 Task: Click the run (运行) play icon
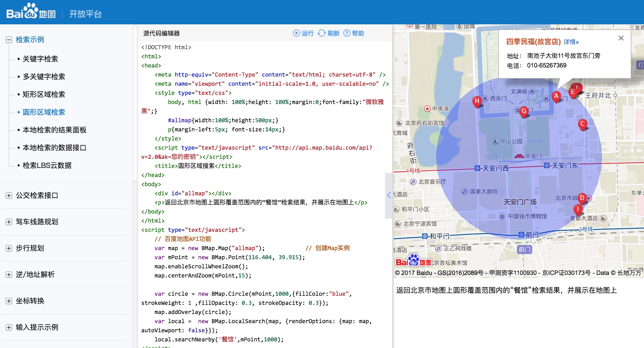click(296, 33)
